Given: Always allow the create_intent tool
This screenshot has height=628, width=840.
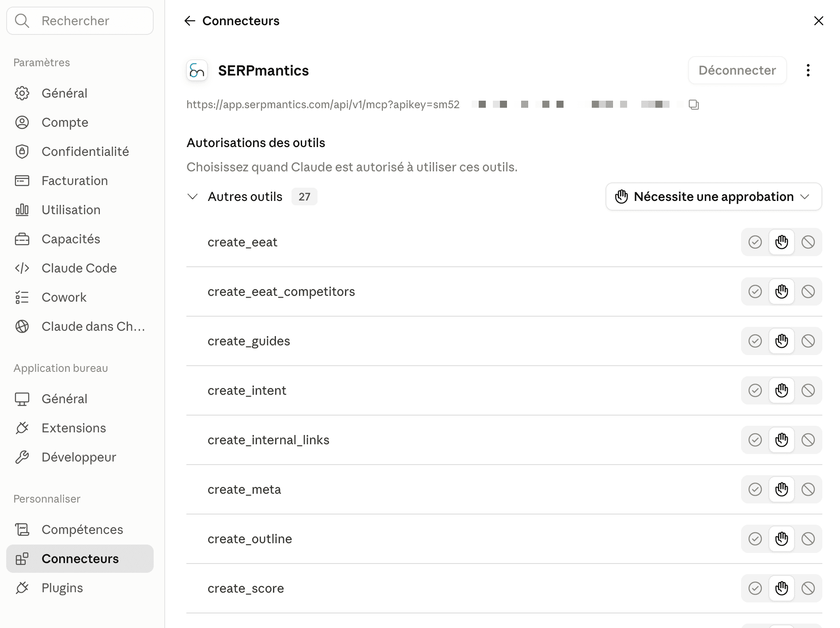Looking at the screenshot, I should 755,390.
